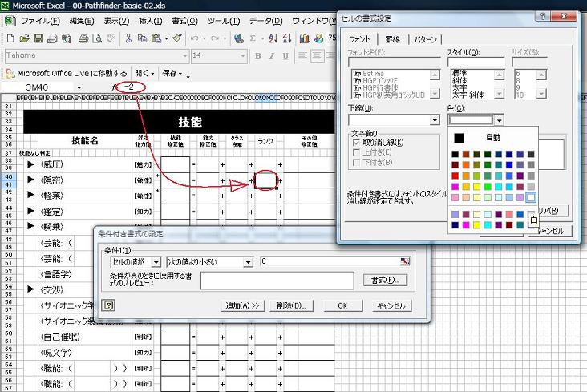This screenshot has height=392, width=587.
Task: Click the Sort Ascending A-Z icon
Action: [273, 38]
